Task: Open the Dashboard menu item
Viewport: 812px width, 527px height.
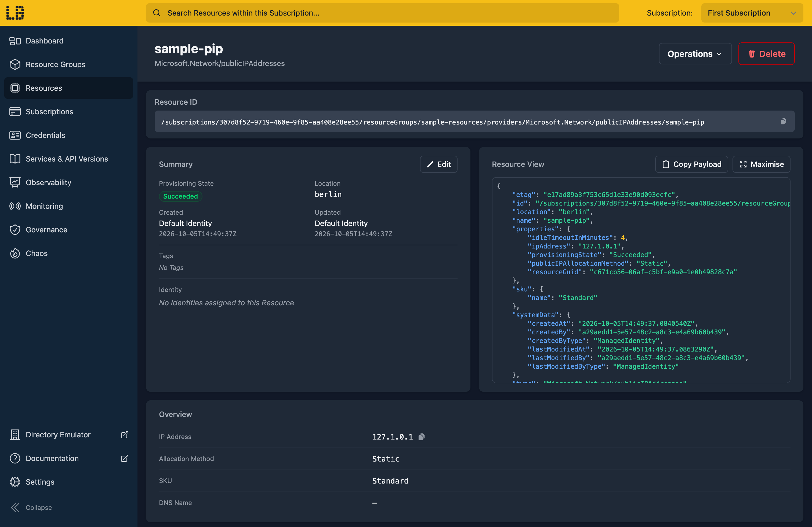Action: 68,41
